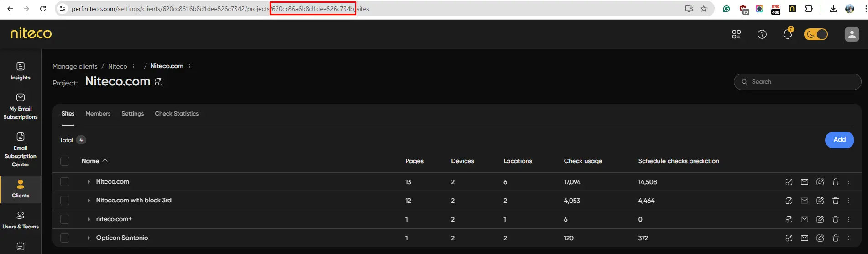Screen dimensions: 868x254
Task: Open browser Downloads icon
Action: point(833,9)
